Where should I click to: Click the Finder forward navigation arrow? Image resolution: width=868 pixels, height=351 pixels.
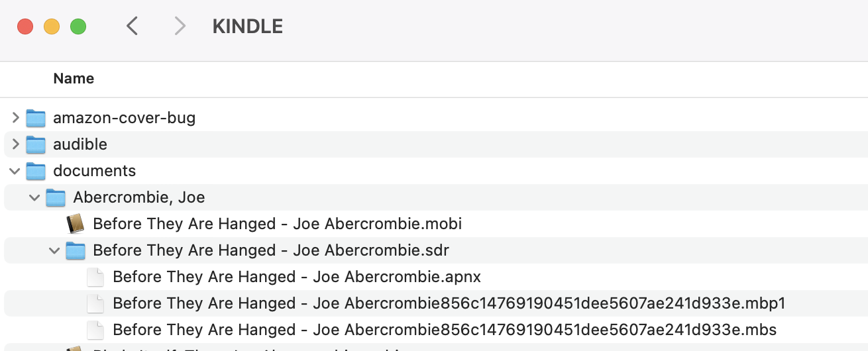click(x=179, y=26)
